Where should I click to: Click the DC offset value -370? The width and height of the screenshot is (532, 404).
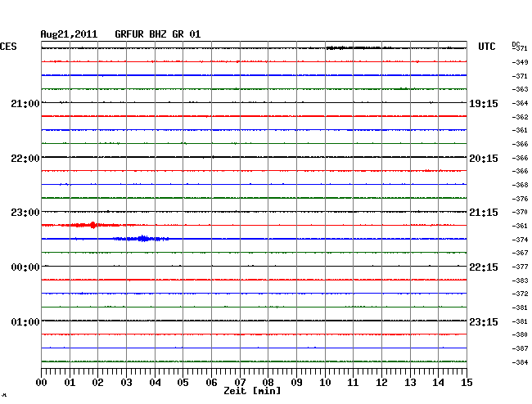[520, 212]
